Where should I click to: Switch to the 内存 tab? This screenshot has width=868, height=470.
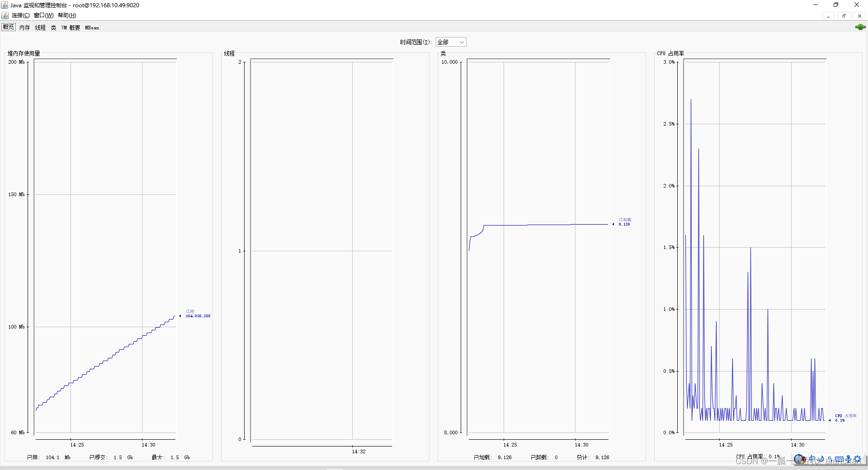(24, 28)
